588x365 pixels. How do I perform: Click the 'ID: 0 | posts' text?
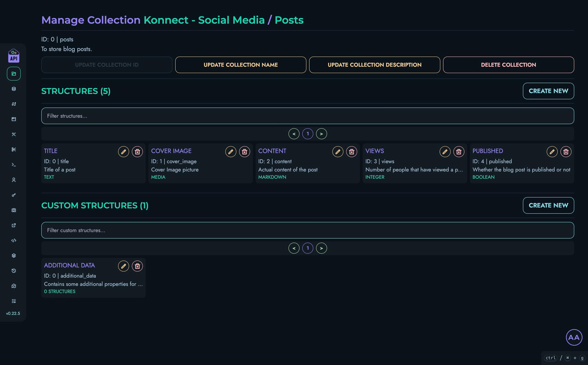click(57, 39)
